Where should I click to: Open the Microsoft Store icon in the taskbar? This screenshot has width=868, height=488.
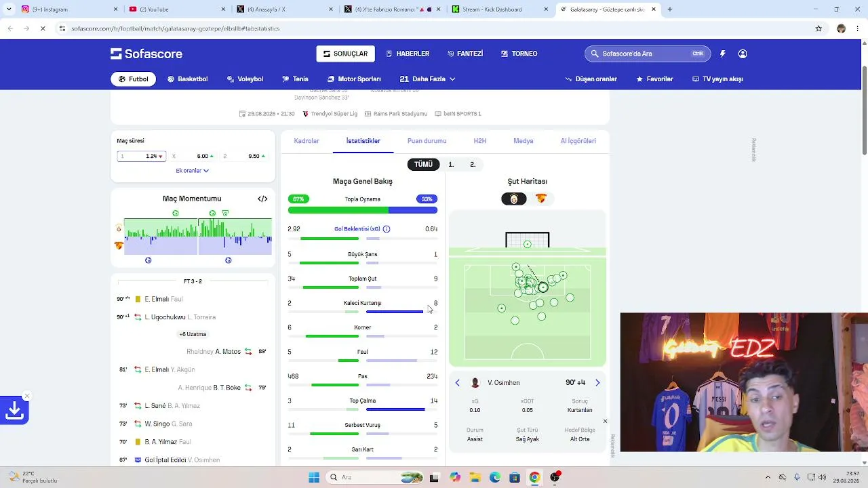pos(515,477)
